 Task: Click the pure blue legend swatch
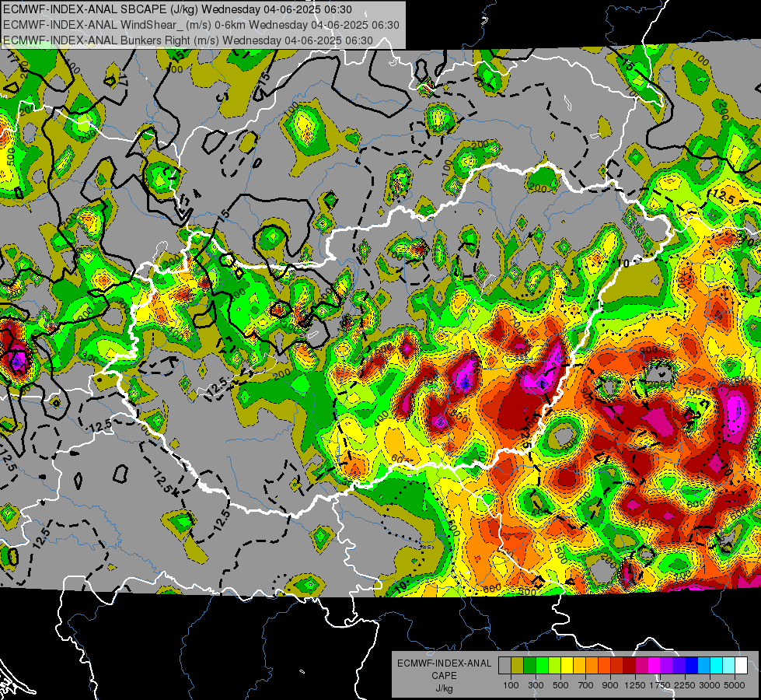[x=692, y=665]
